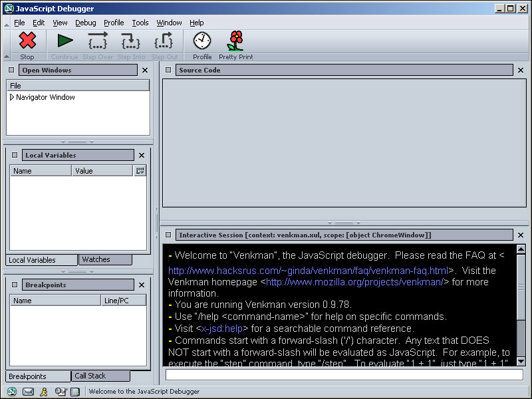Click the column picker icon in Local Variables
The image size is (532, 399).
coord(140,171)
